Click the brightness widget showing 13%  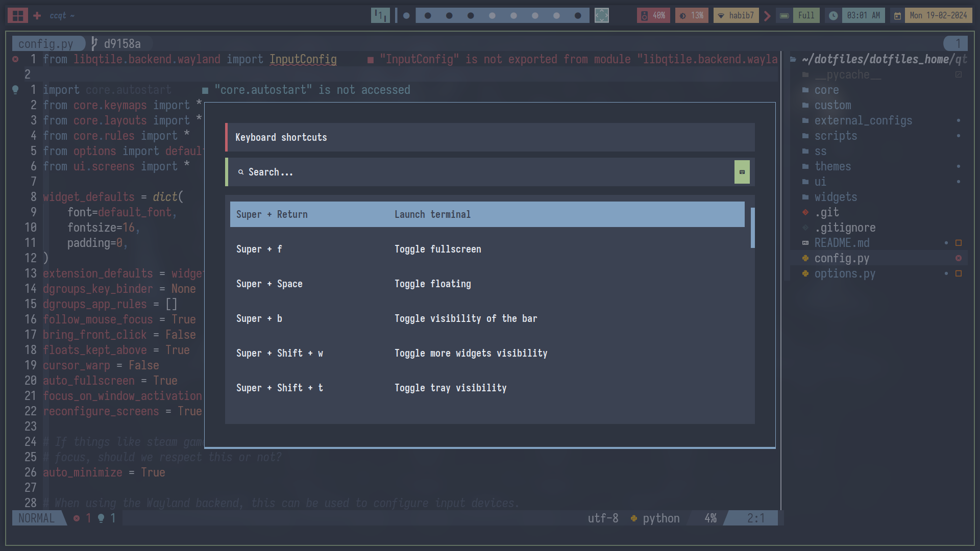point(692,15)
